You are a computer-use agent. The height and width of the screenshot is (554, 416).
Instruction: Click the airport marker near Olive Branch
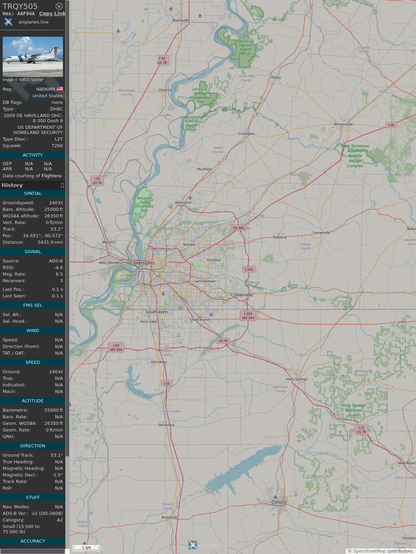(211, 314)
